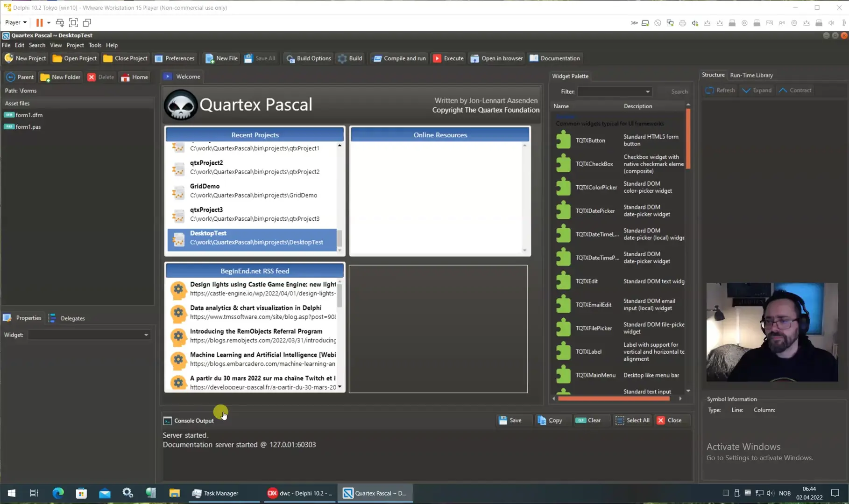849x504 pixels.
Task: Click the Widget Palette horizontal scrollbar
Action: tap(614, 399)
